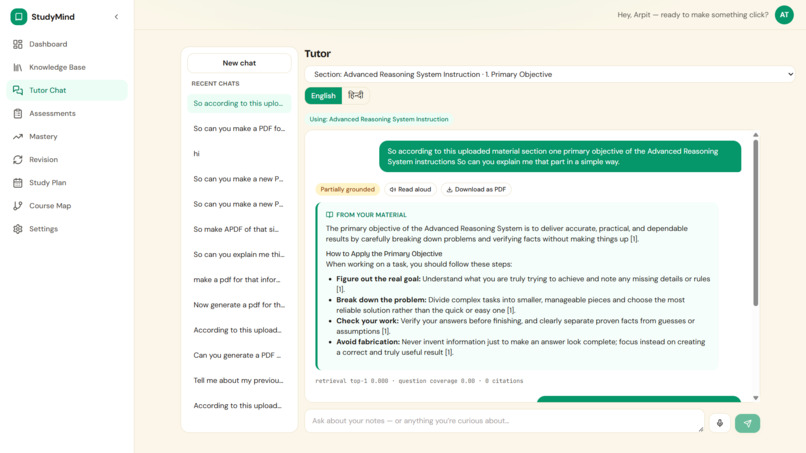Click the user message bubble about uploaded material
806x453 pixels.
(560, 156)
